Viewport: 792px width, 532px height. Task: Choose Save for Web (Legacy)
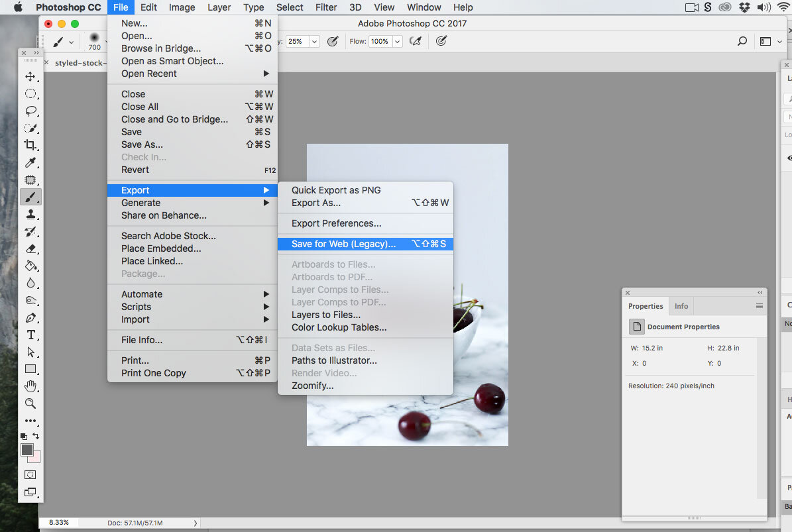[x=365, y=244]
